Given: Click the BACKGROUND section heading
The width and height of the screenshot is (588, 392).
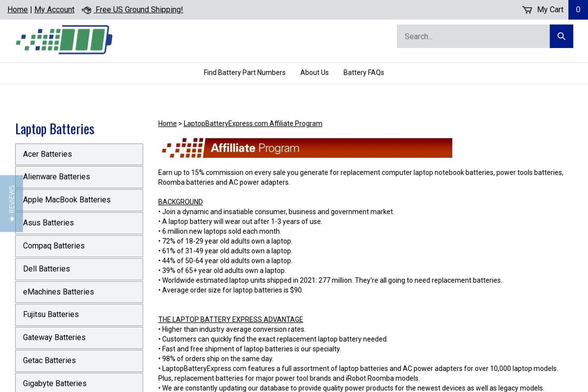Looking at the screenshot, I should click(x=180, y=202).
